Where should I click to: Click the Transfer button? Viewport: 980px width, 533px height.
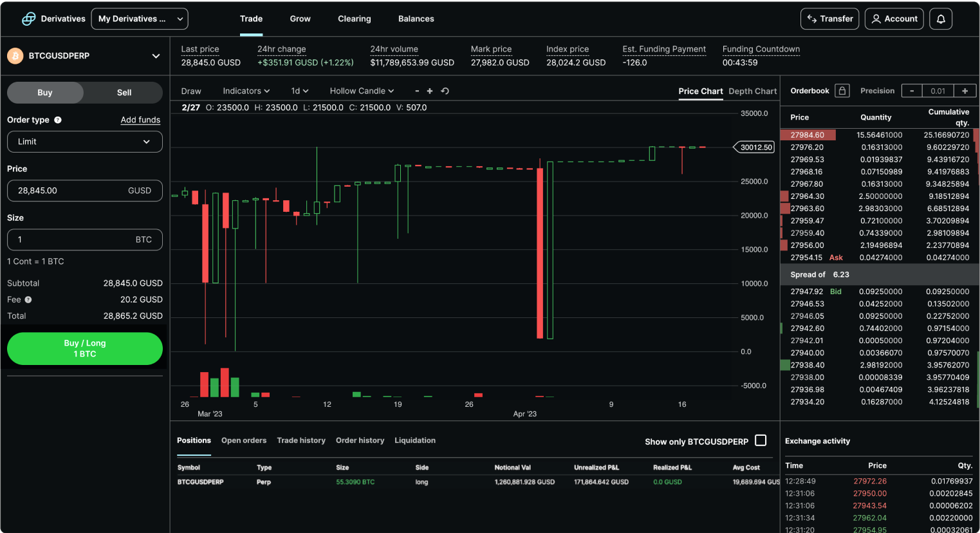830,19
